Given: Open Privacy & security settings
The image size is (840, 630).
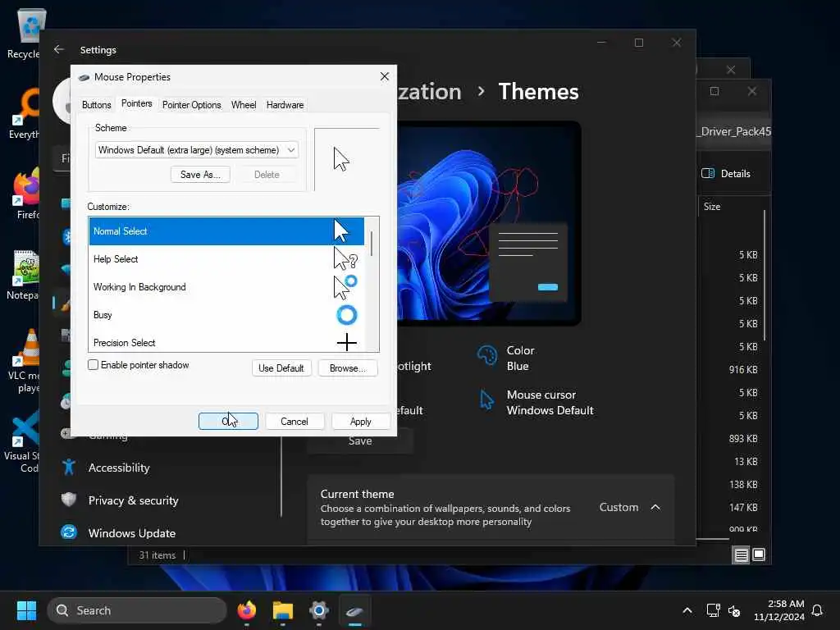Looking at the screenshot, I should tap(134, 500).
